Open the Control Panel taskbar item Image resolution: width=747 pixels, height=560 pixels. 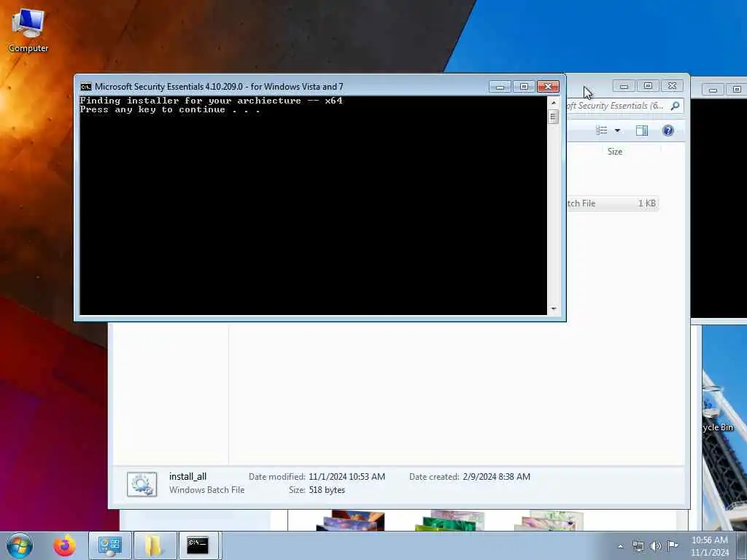click(110, 545)
